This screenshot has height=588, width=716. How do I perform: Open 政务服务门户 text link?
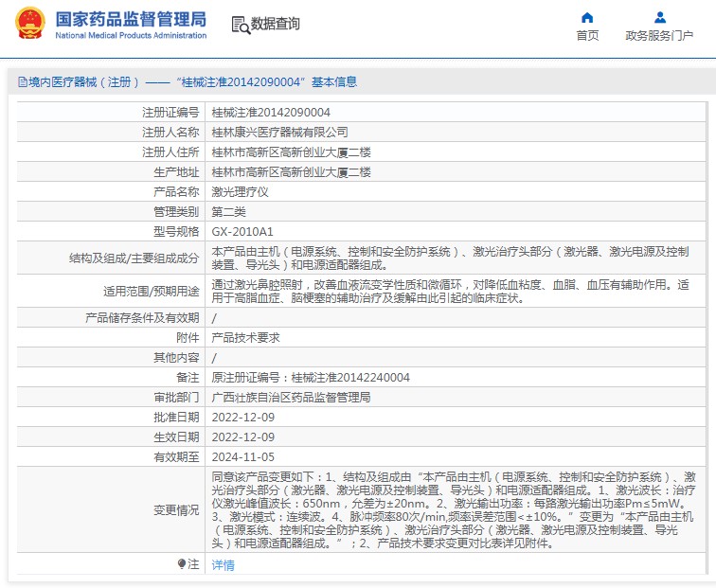pyautogui.click(x=659, y=36)
